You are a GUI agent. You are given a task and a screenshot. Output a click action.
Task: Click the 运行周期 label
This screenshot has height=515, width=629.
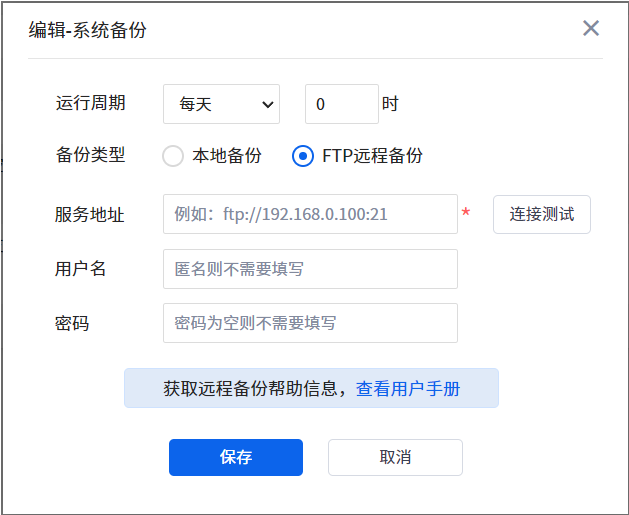point(89,104)
